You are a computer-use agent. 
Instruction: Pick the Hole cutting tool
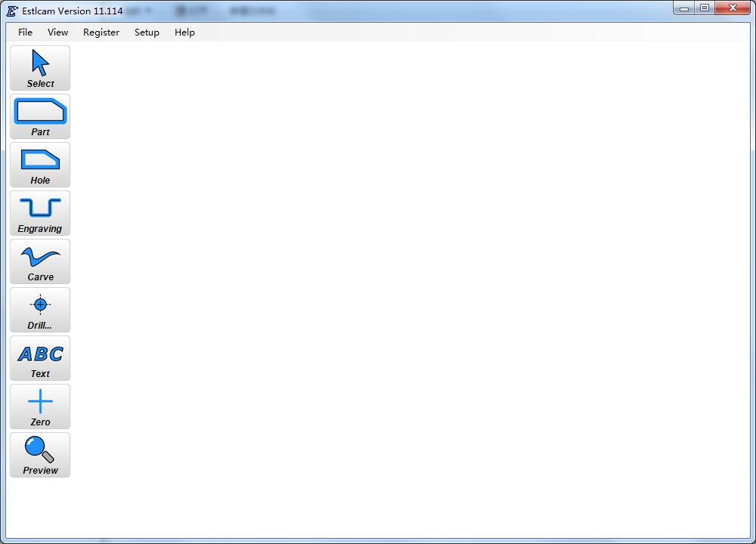coord(40,165)
